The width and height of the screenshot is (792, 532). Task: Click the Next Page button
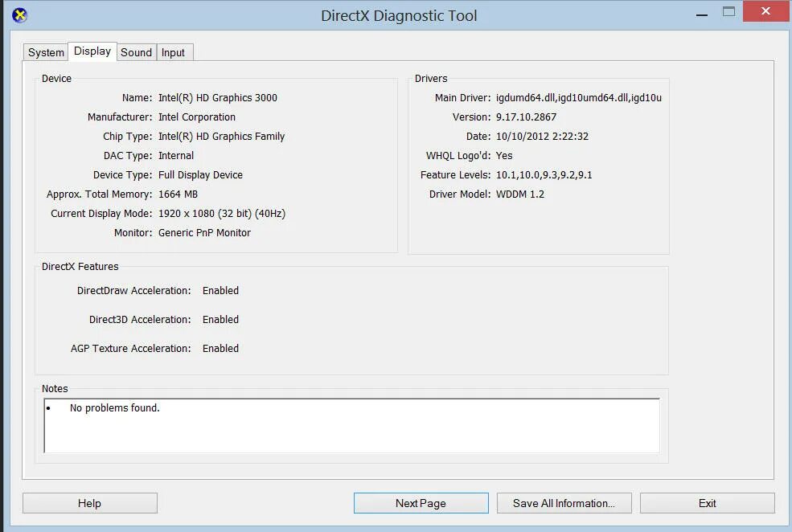421,503
